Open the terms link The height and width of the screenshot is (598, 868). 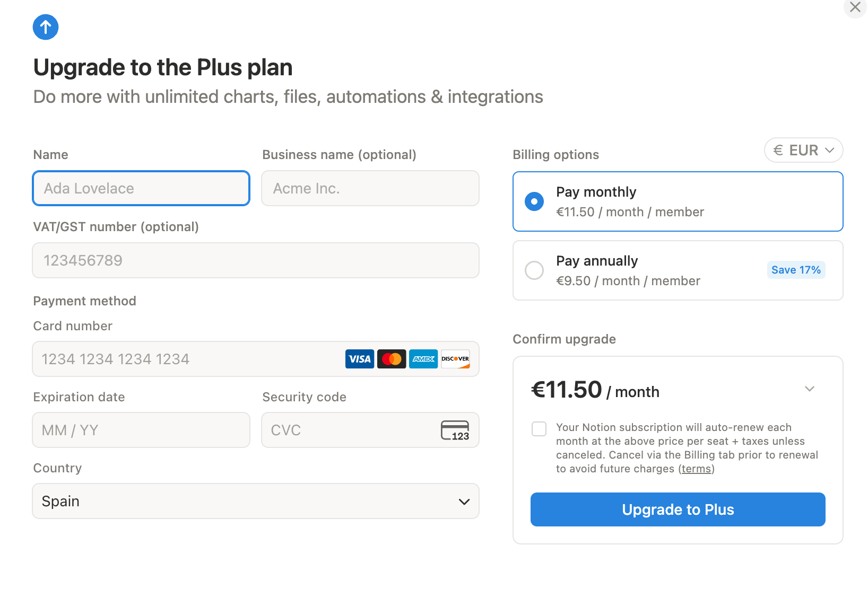697,469
